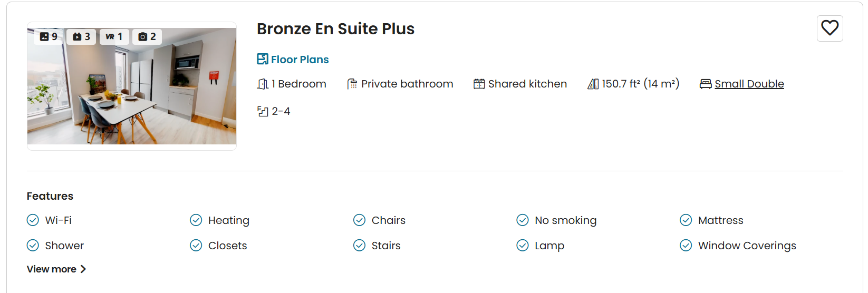Save room with the heart icon
Viewport: 868px width, 293px height.
(830, 28)
